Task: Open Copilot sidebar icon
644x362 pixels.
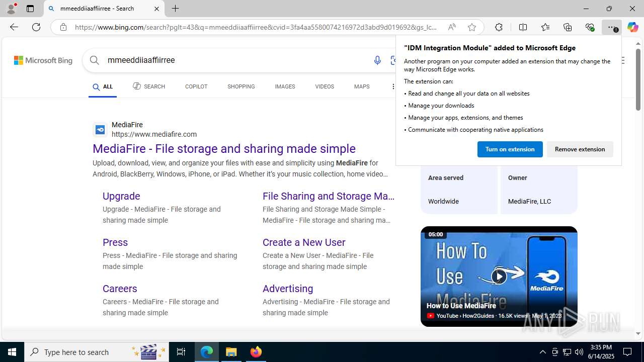Action: tap(632, 27)
